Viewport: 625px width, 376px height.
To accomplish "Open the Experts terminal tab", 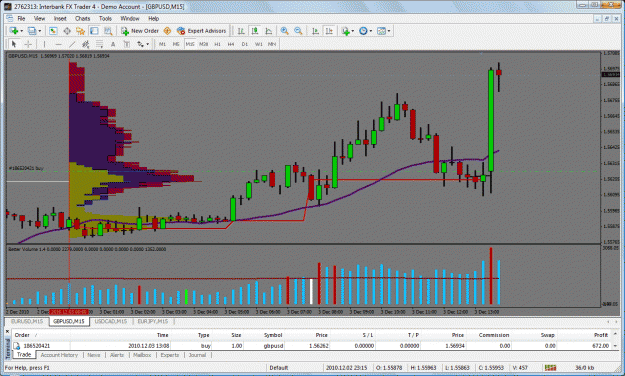I will (x=170, y=355).
